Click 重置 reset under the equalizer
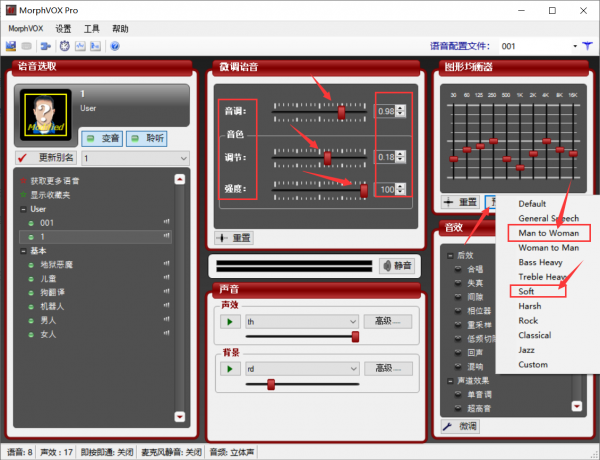 point(461,202)
